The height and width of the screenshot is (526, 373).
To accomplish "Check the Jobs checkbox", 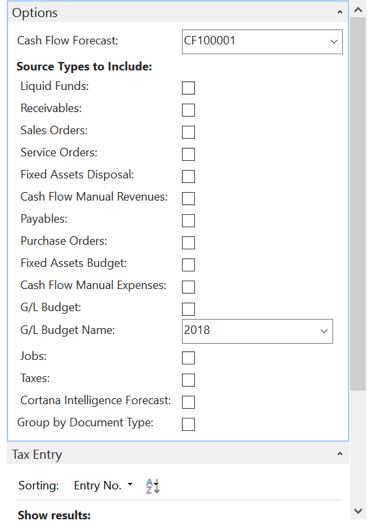I will [x=188, y=358].
